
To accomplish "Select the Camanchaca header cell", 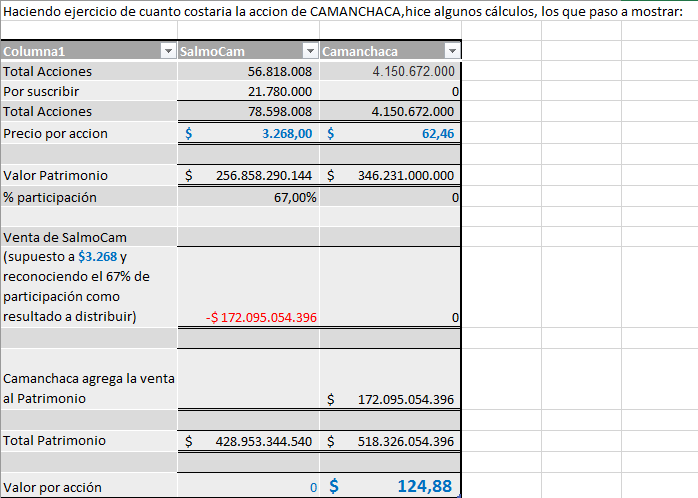I will coord(390,51).
